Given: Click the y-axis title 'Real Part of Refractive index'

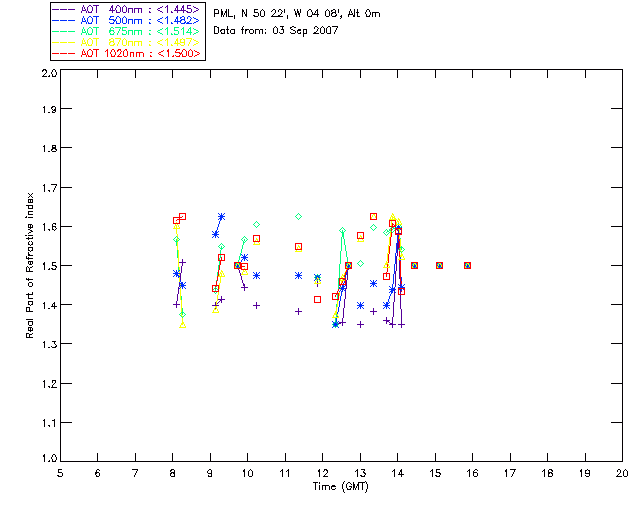Looking at the screenshot, I should click(30, 265).
